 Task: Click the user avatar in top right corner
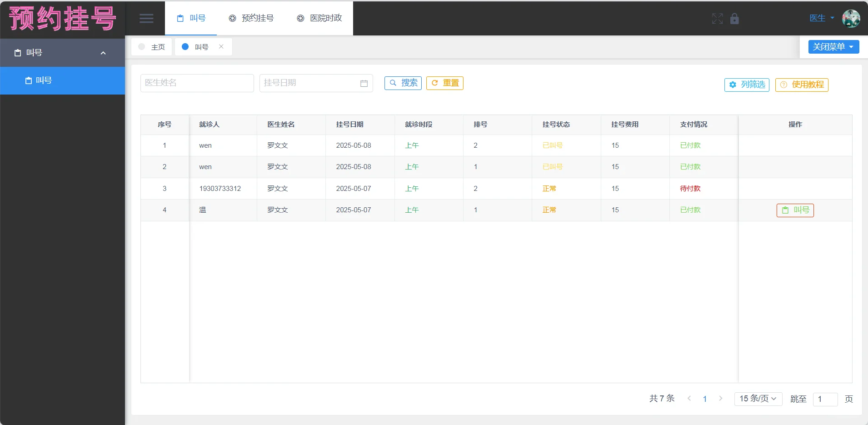[x=851, y=19]
